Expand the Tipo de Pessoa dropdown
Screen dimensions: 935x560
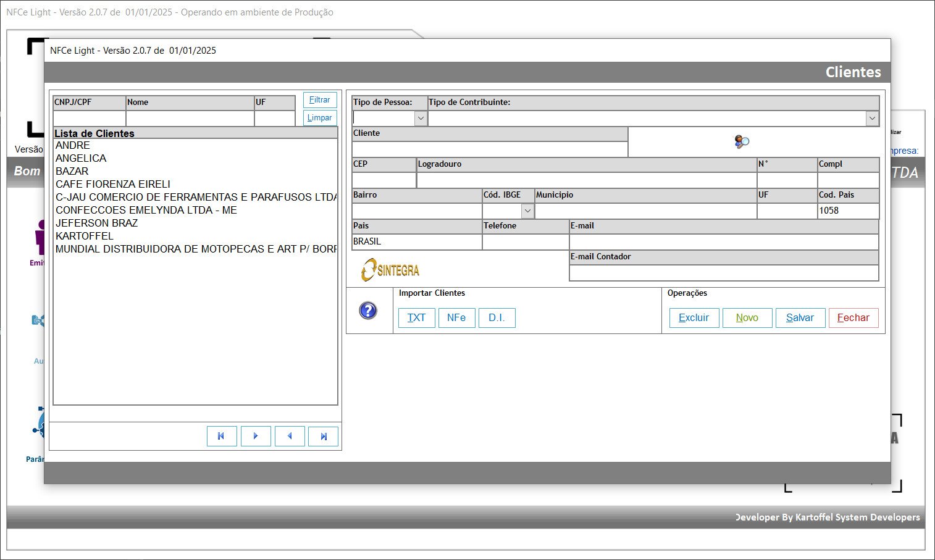[x=421, y=118]
